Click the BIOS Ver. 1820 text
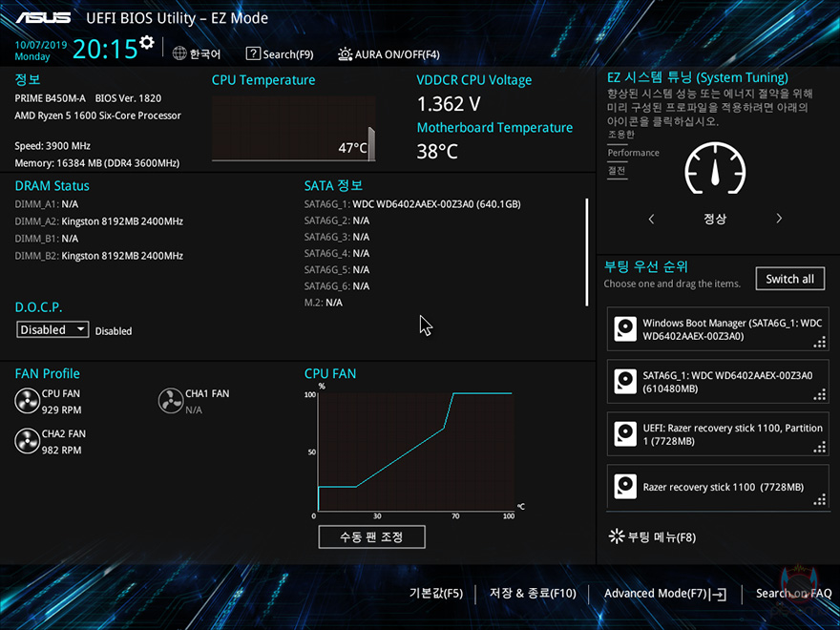 [x=128, y=98]
